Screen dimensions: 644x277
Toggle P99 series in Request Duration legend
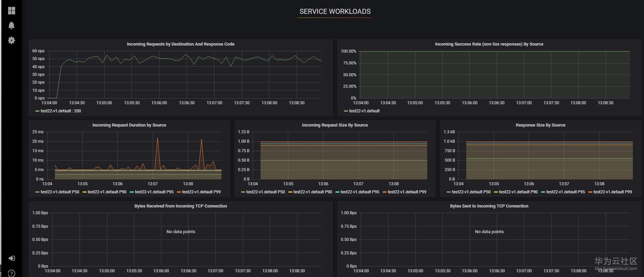click(x=201, y=192)
